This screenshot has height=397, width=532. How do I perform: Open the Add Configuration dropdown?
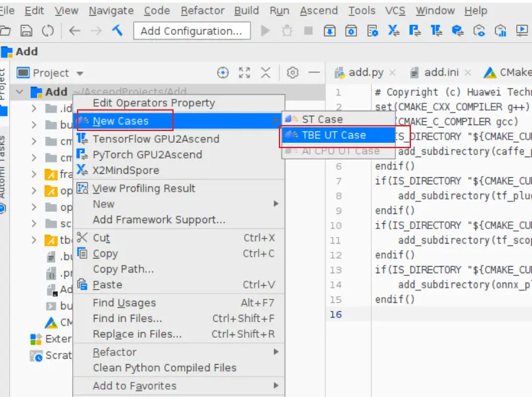pos(192,31)
